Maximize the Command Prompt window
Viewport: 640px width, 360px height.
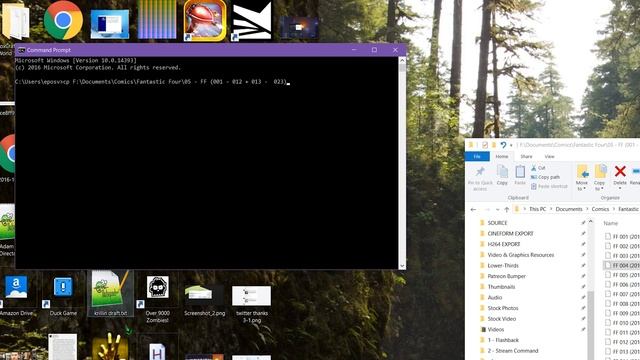tap(374, 50)
